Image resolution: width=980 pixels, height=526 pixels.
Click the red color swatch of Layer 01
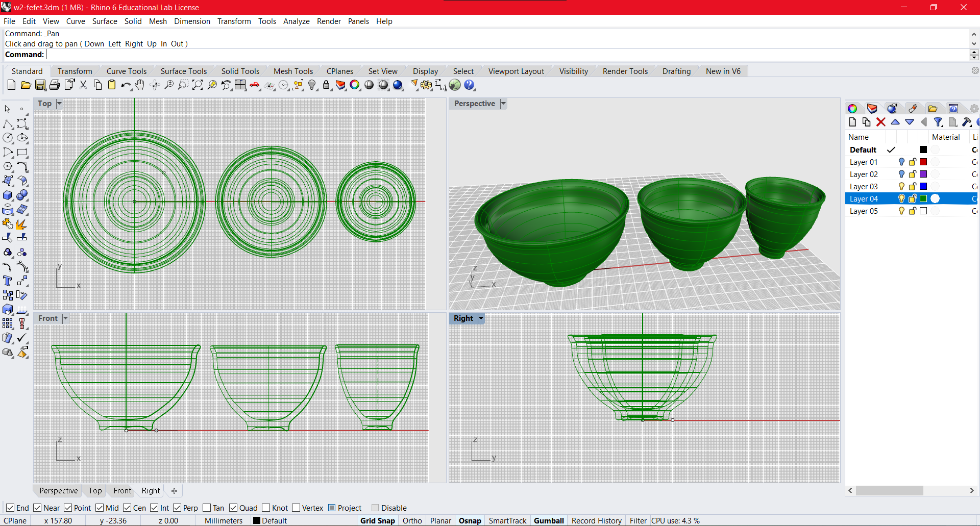[923, 162]
